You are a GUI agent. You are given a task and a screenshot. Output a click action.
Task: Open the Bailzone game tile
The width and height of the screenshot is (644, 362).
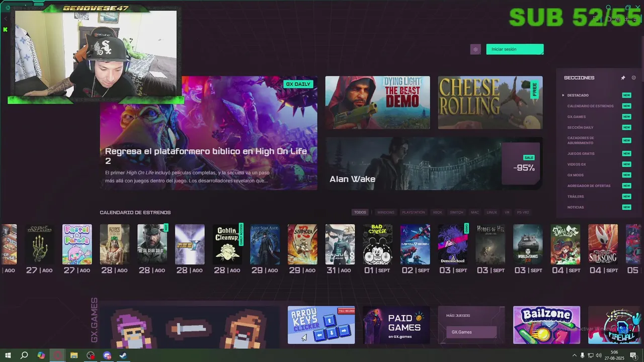[x=546, y=325]
